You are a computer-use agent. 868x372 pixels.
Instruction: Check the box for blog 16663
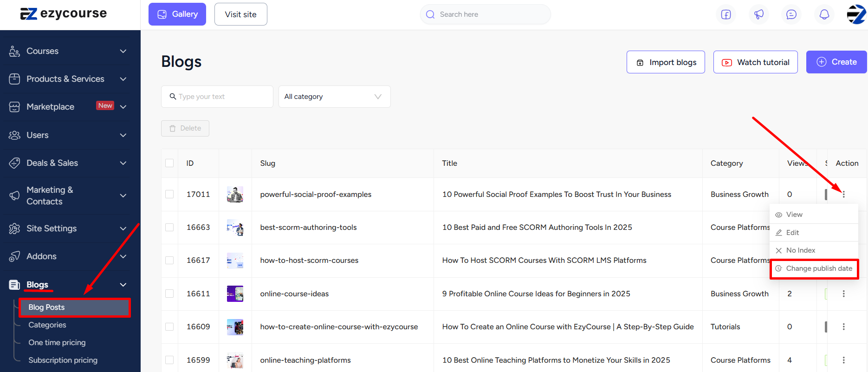169,227
